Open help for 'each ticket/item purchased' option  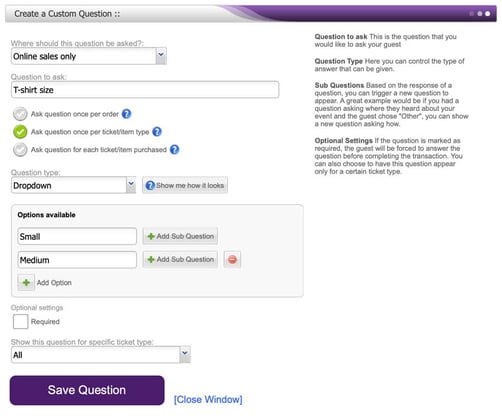pos(174,149)
